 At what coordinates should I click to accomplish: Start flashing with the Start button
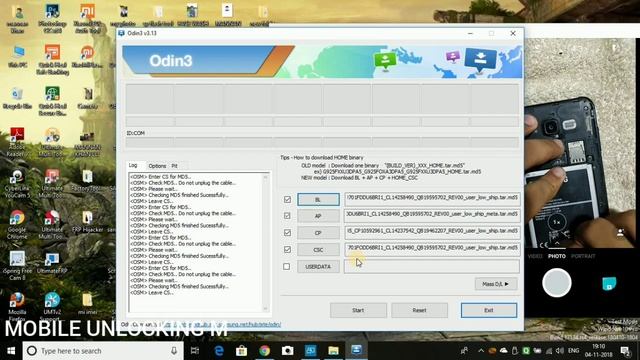(358, 310)
